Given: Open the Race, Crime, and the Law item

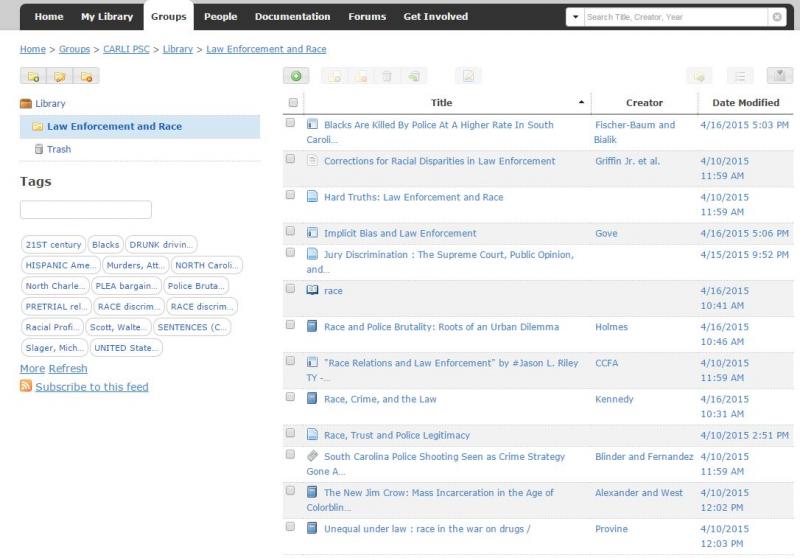Looking at the screenshot, I should [x=380, y=399].
